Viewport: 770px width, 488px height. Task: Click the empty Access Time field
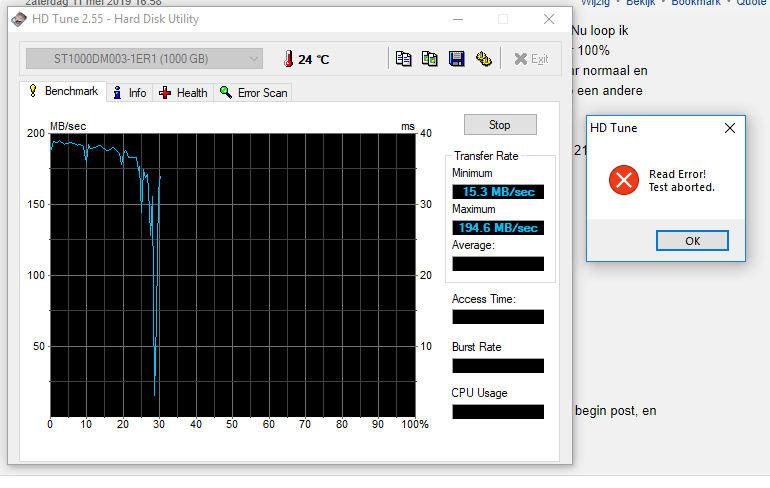(498, 317)
